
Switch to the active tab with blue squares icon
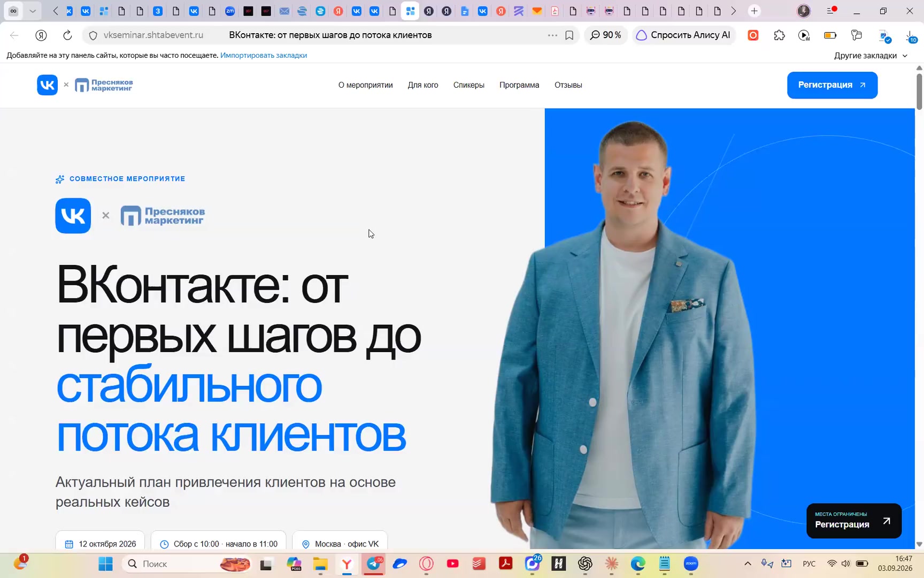tap(410, 11)
